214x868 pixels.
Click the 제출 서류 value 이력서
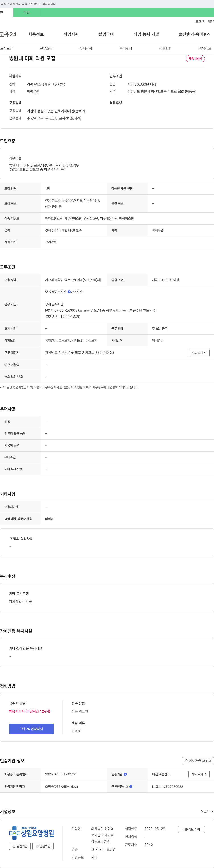tap(76, 731)
